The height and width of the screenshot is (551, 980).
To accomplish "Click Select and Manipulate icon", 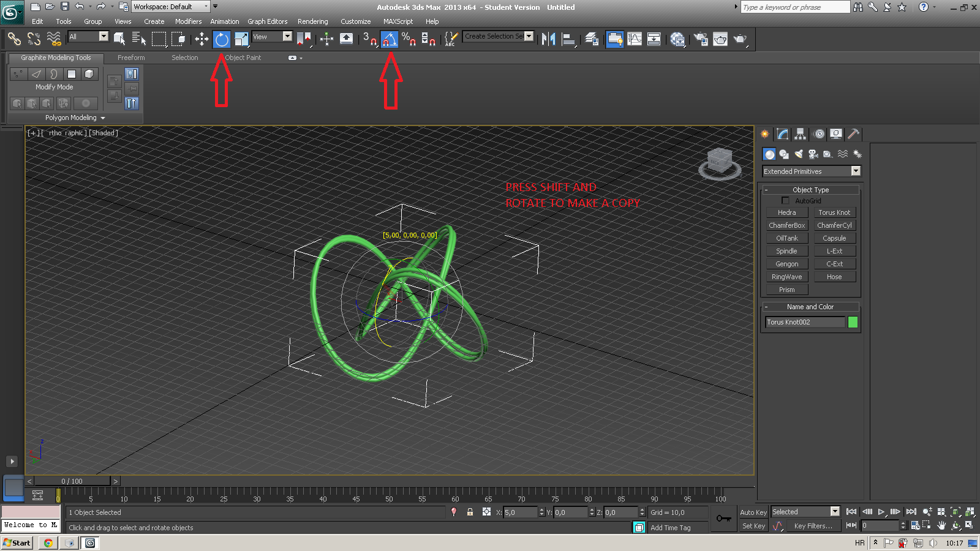I will [x=326, y=39].
